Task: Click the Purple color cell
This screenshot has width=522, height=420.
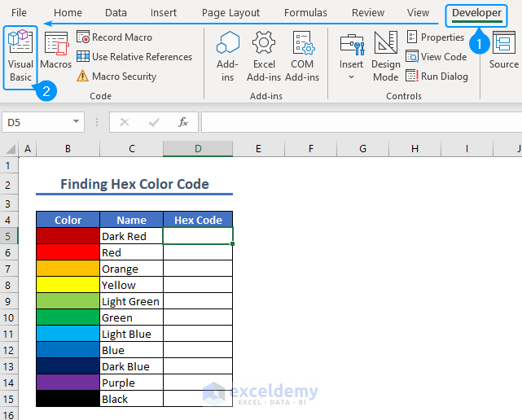Action: [x=68, y=383]
